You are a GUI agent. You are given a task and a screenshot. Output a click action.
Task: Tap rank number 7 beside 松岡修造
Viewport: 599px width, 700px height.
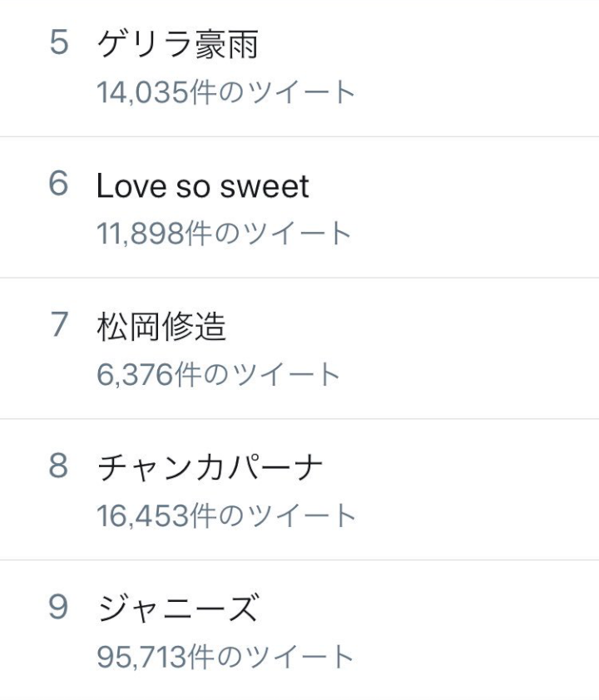click(x=58, y=327)
